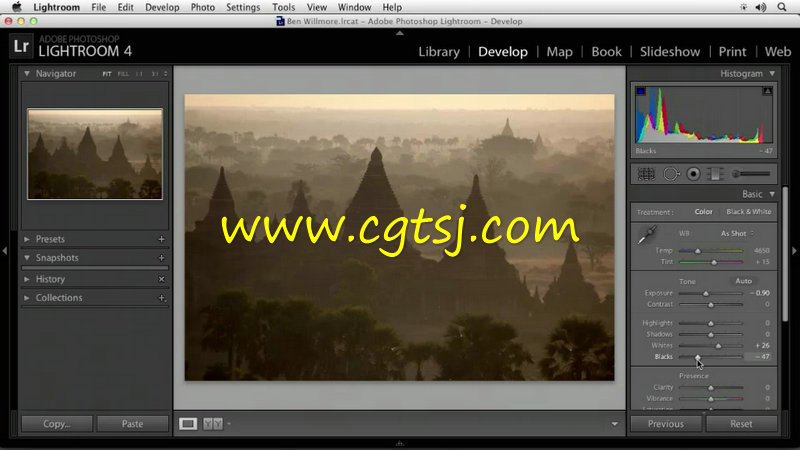Choose the Red Eye Correction tool

pos(693,174)
